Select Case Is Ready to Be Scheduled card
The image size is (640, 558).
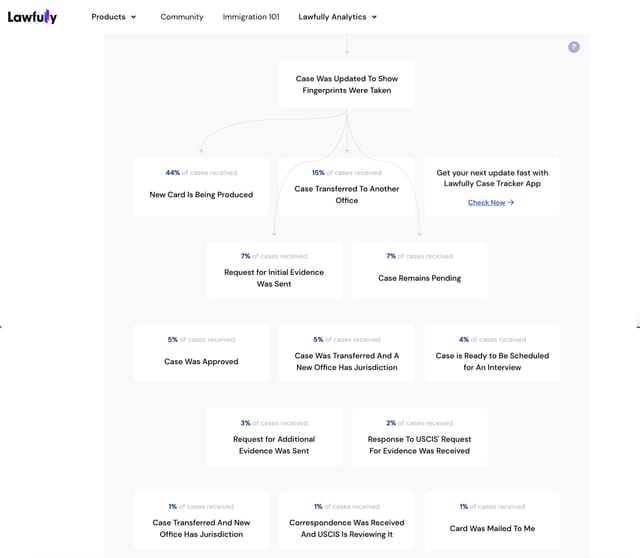(492, 353)
